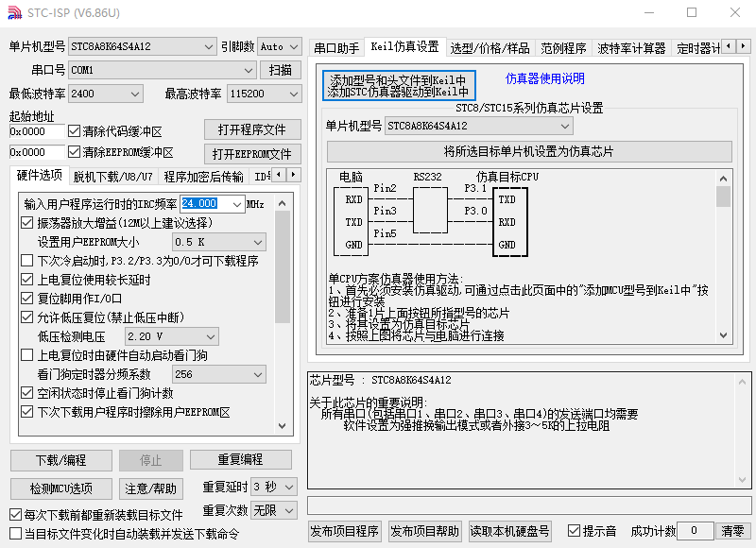Toggle 上电复位使用较长延时 checkbox

click(x=27, y=280)
